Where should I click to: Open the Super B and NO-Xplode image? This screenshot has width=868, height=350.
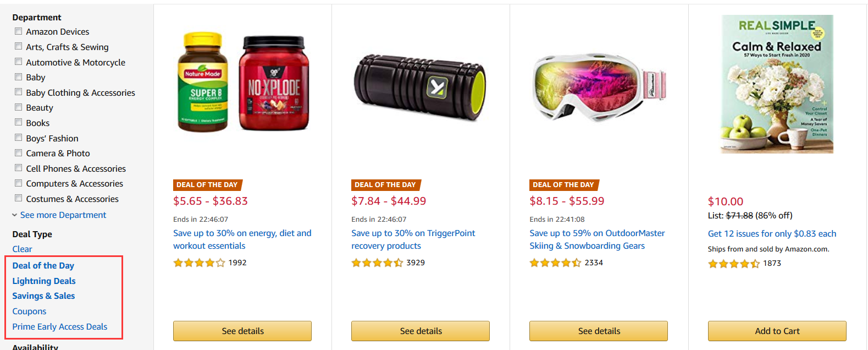pyautogui.click(x=242, y=83)
